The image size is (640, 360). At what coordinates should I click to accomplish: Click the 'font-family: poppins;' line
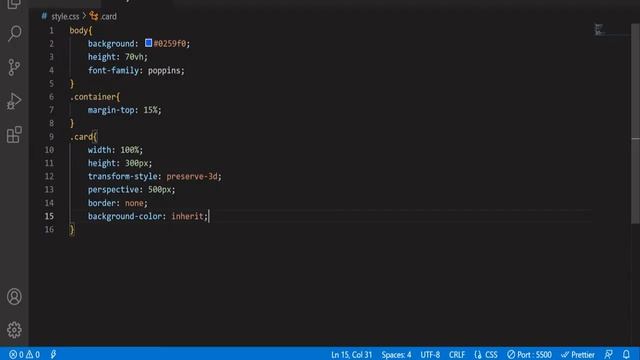[x=136, y=70]
